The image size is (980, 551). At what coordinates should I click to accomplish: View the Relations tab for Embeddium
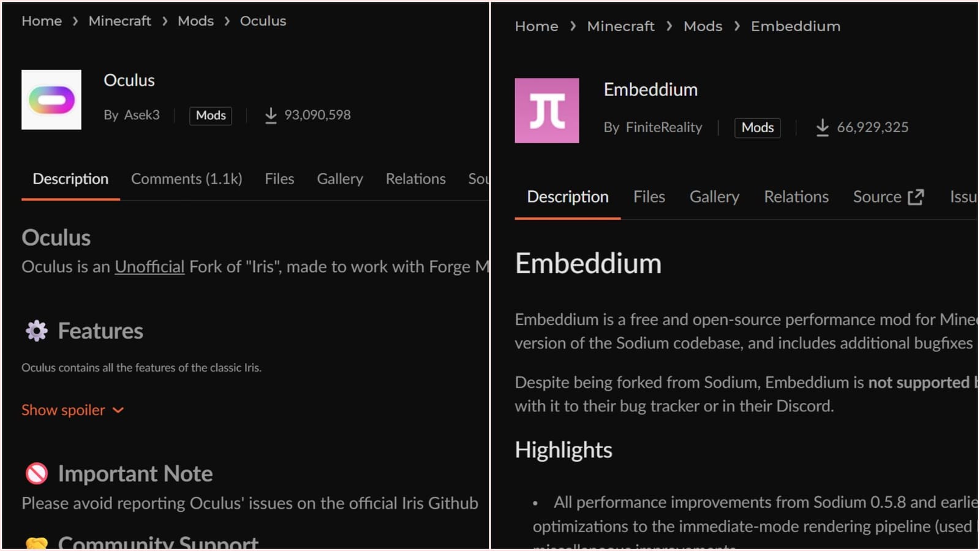pos(796,197)
